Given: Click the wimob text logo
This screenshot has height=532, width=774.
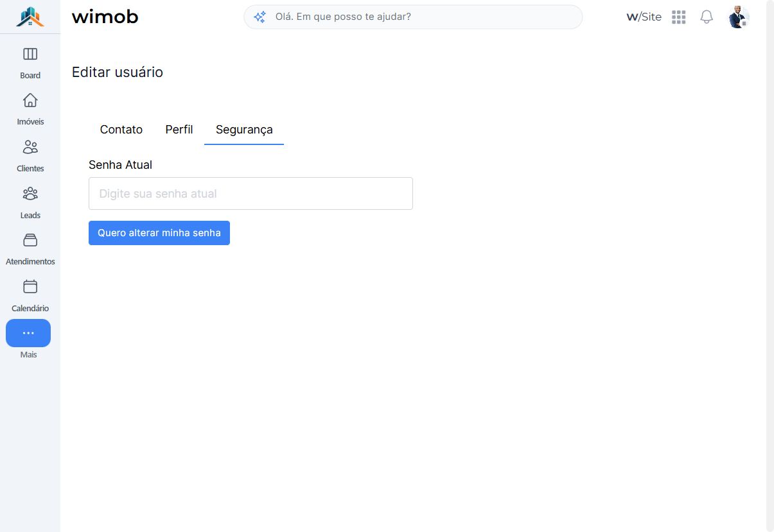Looking at the screenshot, I should pos(105,17).
